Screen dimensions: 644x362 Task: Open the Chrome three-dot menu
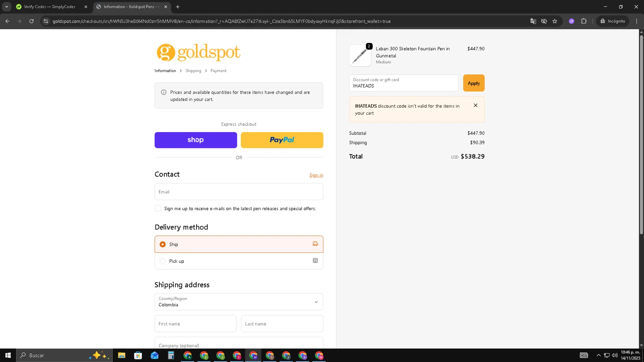(637, 21)
